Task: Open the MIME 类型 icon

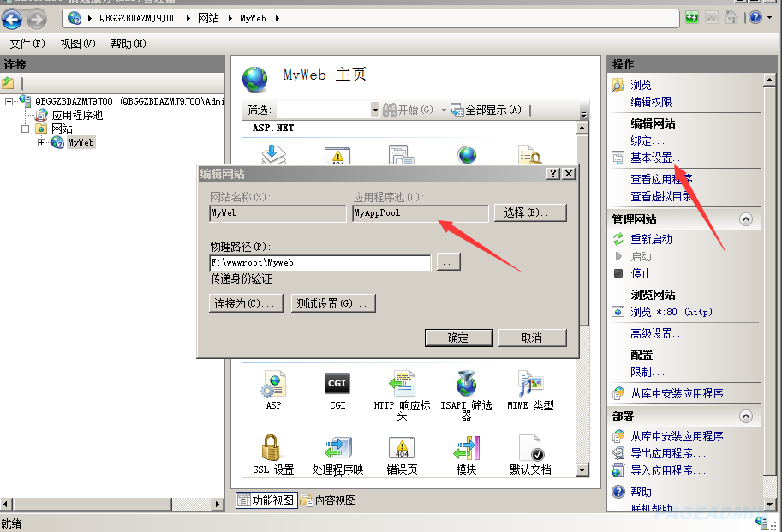Action: point(530,384)
